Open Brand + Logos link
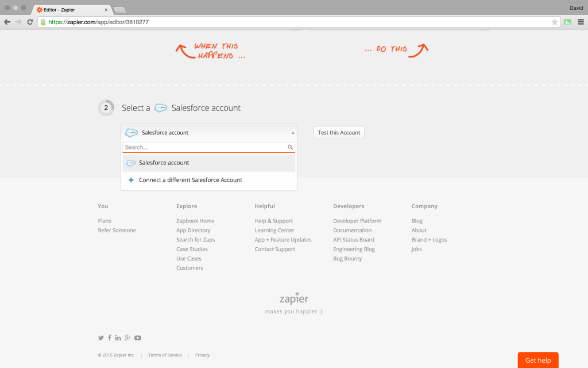588x368 pixels. click(x=430, y=240)
